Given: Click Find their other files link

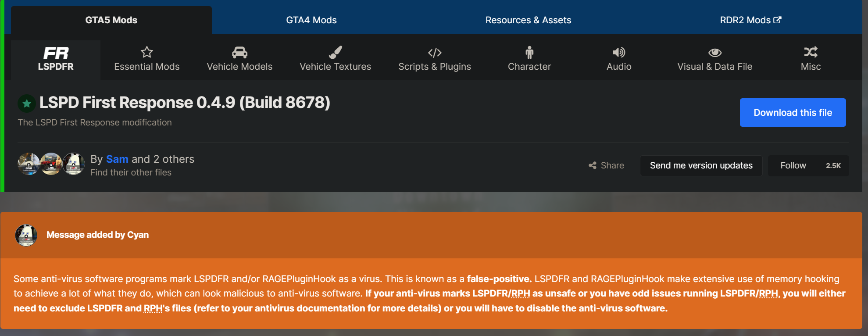Looking at the screenshot, I should click(x=131, y=172).
